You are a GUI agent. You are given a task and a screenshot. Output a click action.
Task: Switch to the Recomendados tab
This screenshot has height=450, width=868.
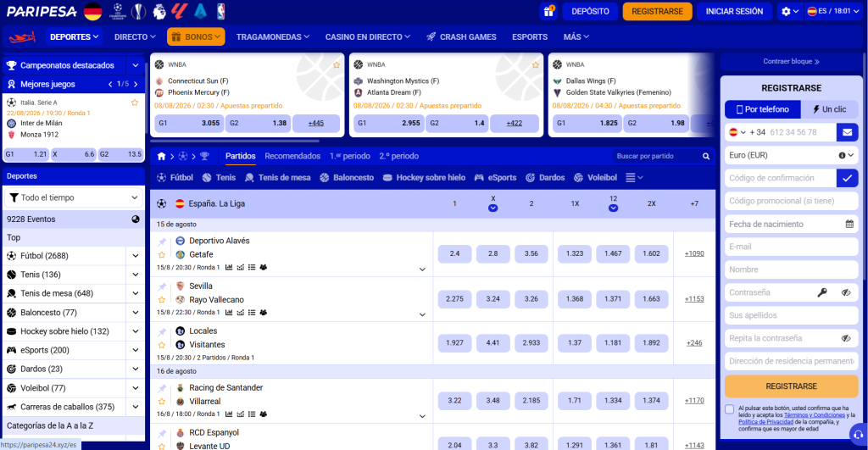pyautogui.click(x=292, y=156)
